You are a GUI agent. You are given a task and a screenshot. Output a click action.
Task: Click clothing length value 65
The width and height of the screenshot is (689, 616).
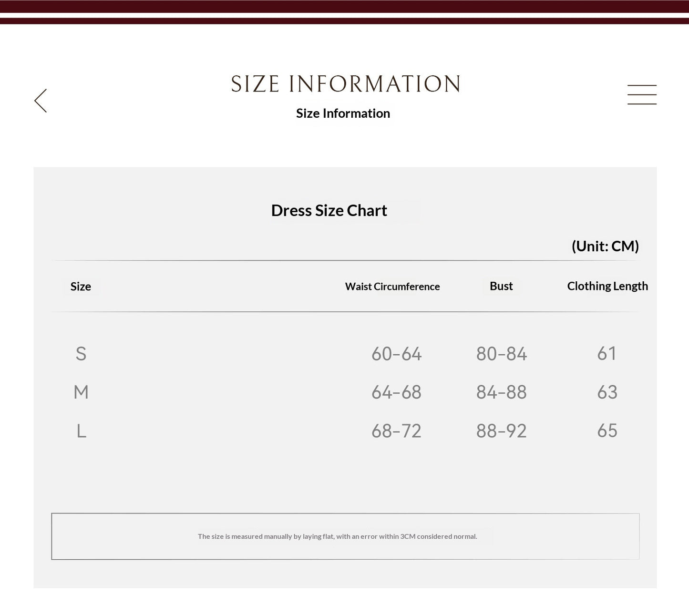click(607, 431)
